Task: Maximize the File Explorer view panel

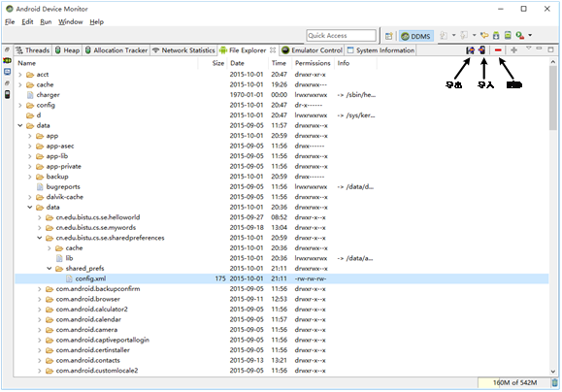Action: pos(550,49)
